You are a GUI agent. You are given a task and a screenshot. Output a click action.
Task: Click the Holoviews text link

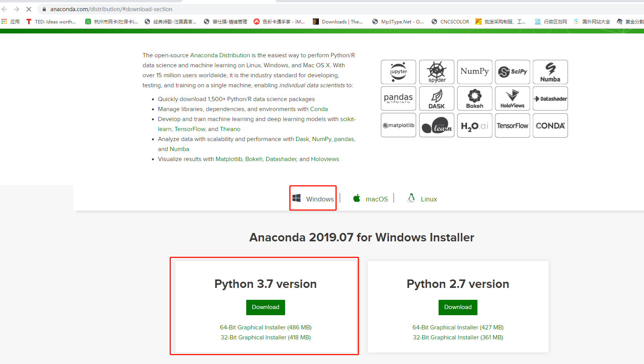coord(325,159)
